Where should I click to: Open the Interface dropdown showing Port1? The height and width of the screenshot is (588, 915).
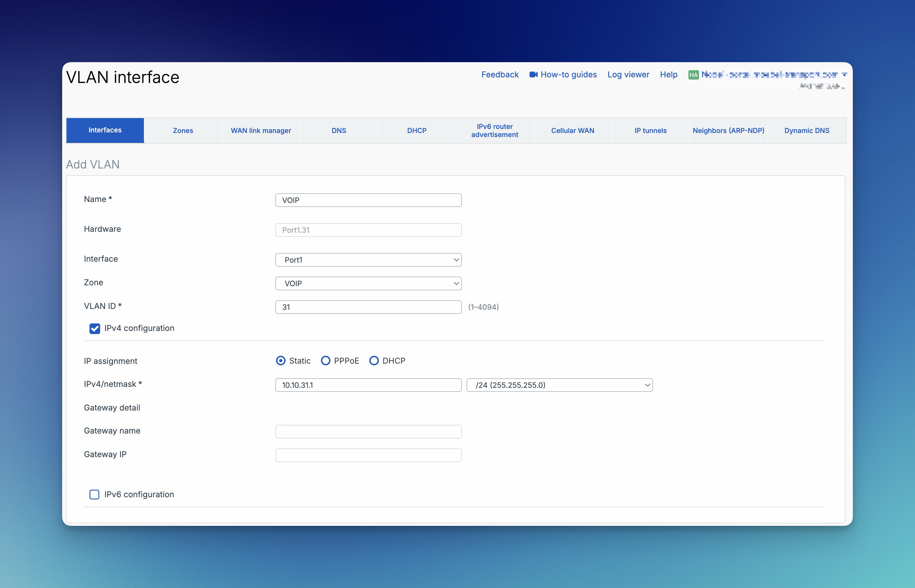(x=368, y=260)
